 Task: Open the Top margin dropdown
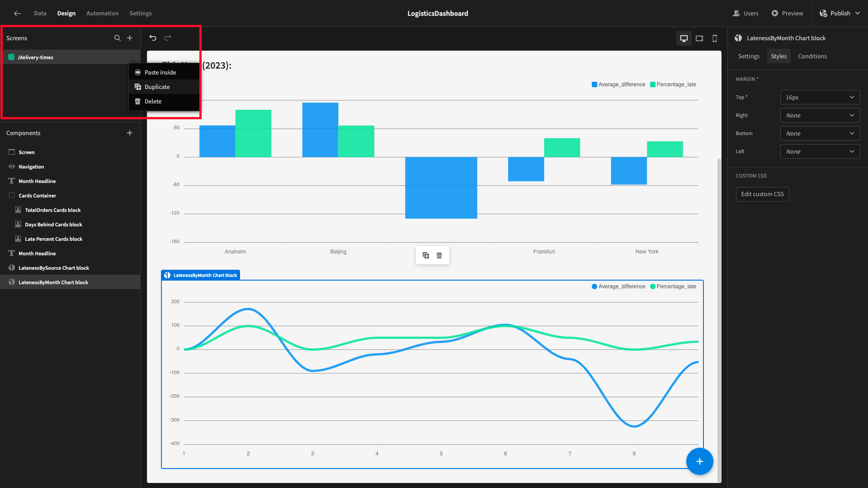coord(820,97)
